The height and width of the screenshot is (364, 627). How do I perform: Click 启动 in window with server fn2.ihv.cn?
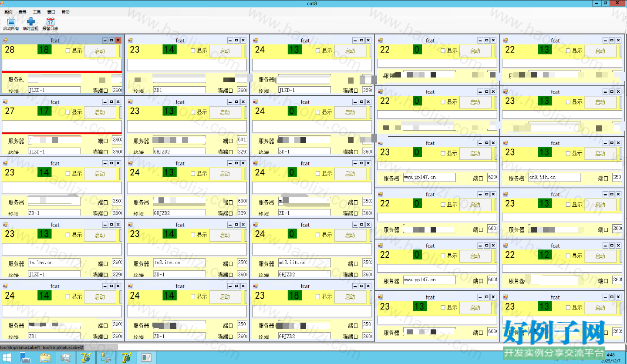point(225,235)
